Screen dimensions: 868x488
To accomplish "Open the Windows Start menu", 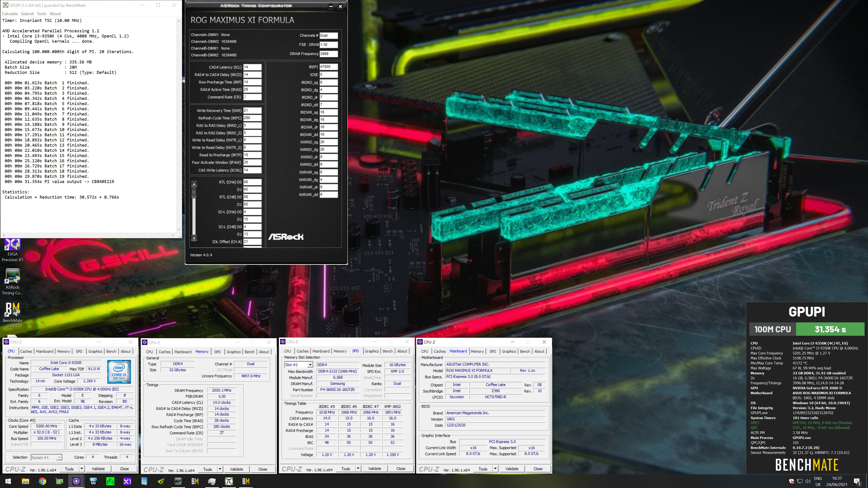I will [x=8, y=481].
